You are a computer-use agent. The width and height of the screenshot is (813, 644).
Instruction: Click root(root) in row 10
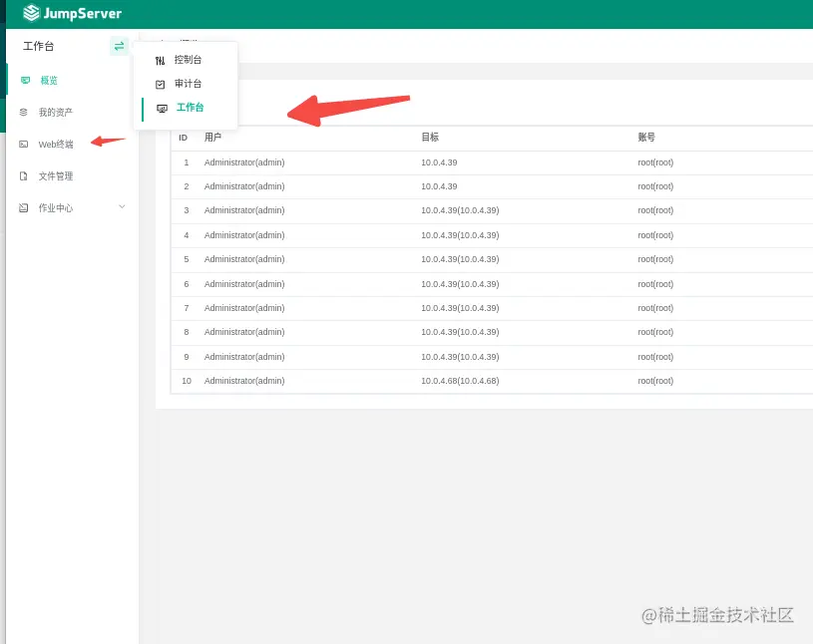655,381
